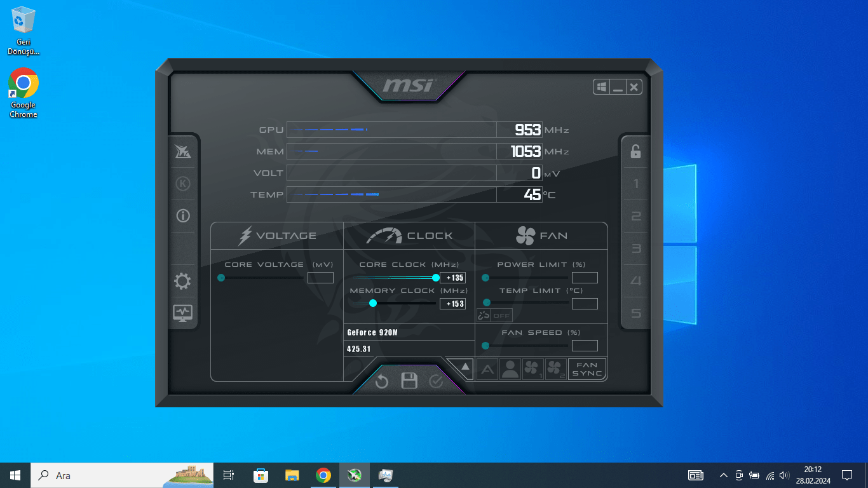Click the Temp Limit value field
This screenshot has height=488, width=868.
tap(585, 304)
